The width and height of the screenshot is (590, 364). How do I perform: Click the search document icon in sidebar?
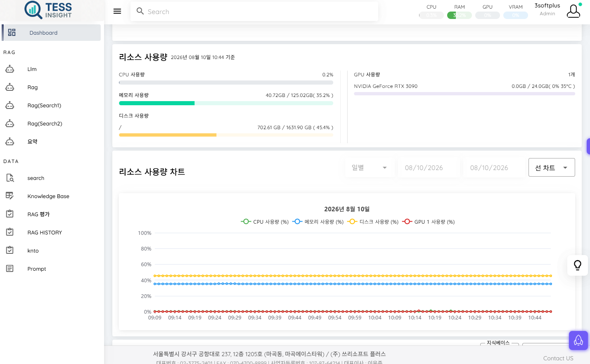point(10,178)
